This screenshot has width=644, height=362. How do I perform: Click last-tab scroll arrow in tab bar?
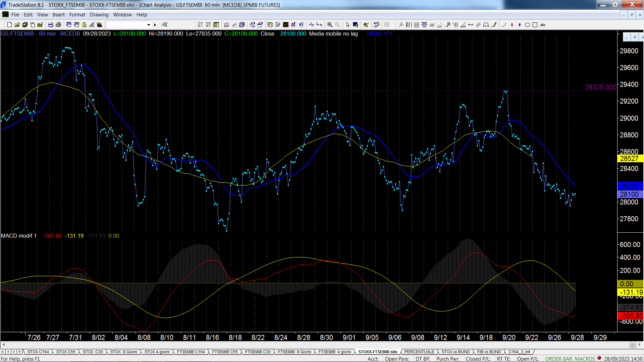coord(20,352)
